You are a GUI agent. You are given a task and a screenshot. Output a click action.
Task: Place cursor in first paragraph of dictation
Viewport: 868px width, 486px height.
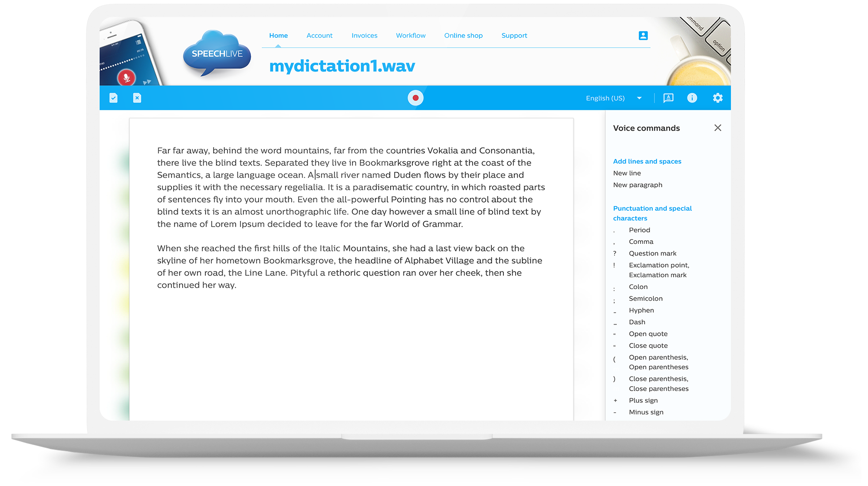pyautogui.click(x=351, y=187)
